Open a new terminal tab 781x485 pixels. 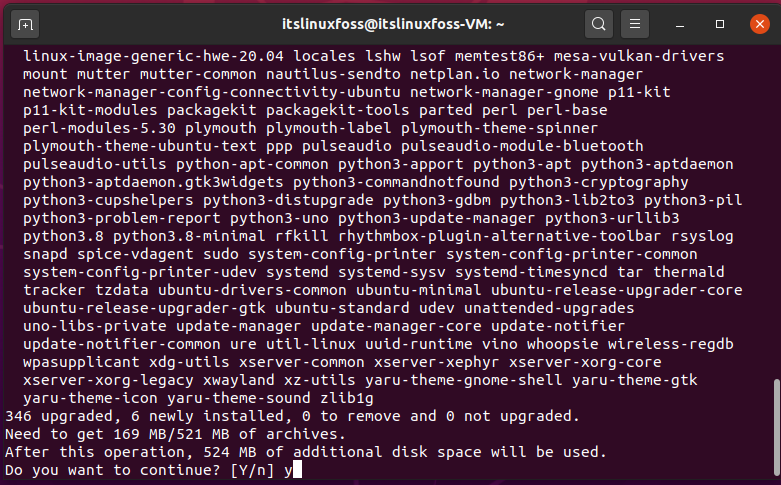click(x=25, y=24)
